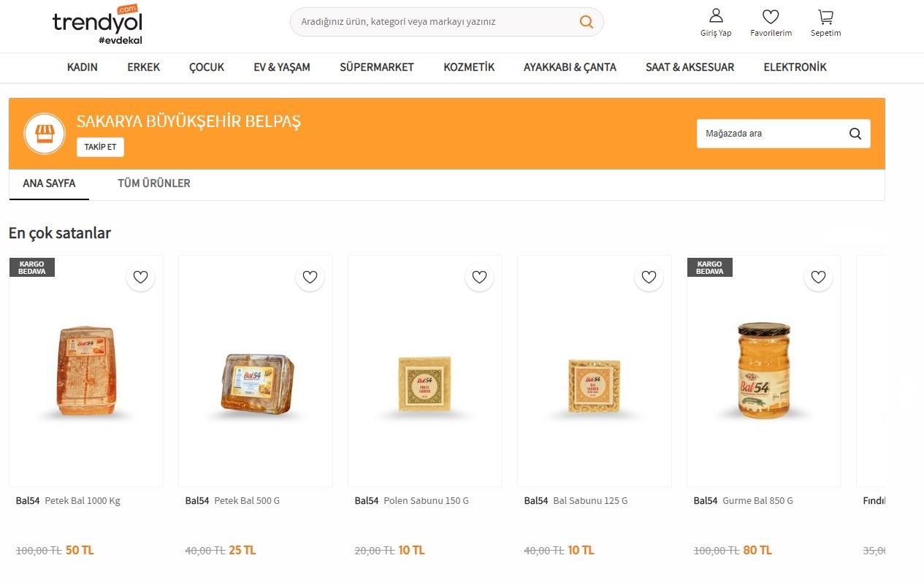The image size is (924, 585).
Task: Favorite the Bal Sabunu 125 G product
Action: click(x=649, y=278)
